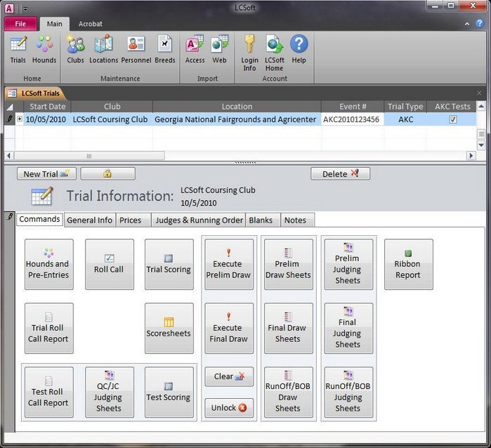Open Judges & Running Order tab
The width and height of the screenshot is (491, 448).
(x=199, y=220)
